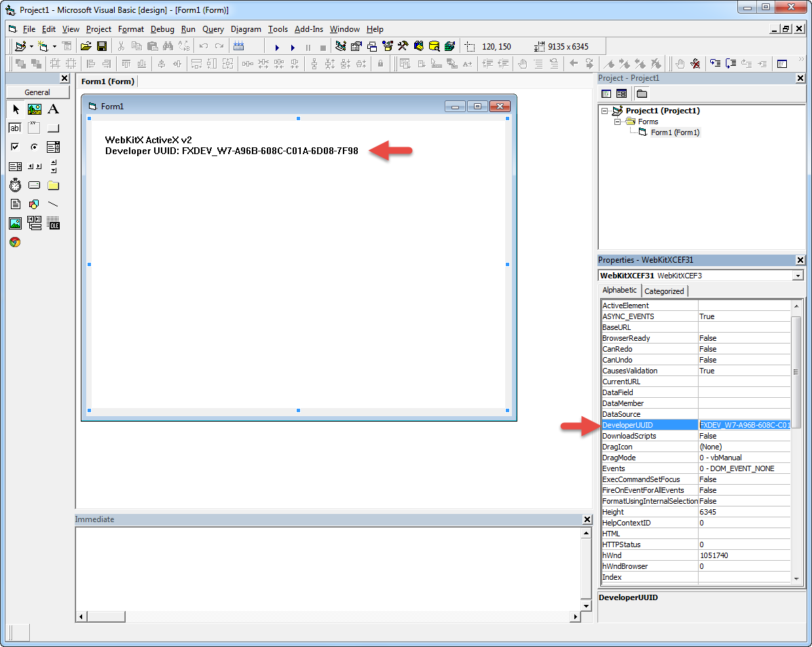Select the CheckBox control in the toolbox
The width and height of the screenshot is (812, 647).
click(x=15, y=147)
